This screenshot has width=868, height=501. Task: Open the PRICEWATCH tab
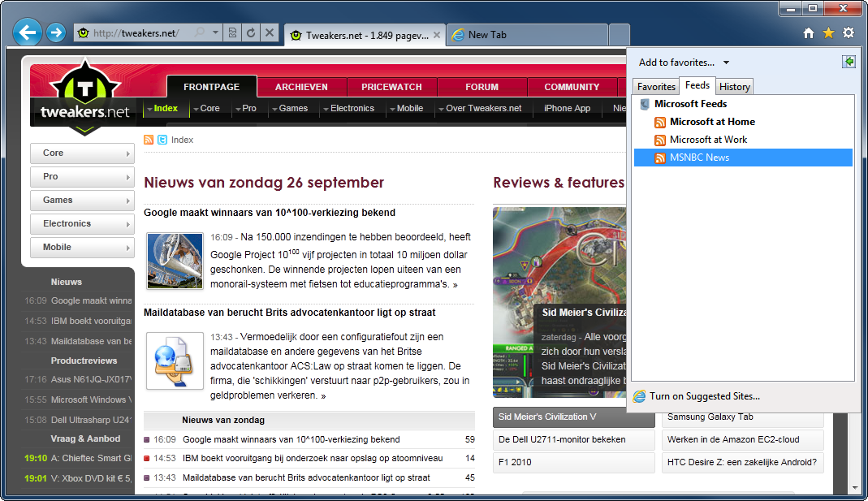tap(391, 87)
